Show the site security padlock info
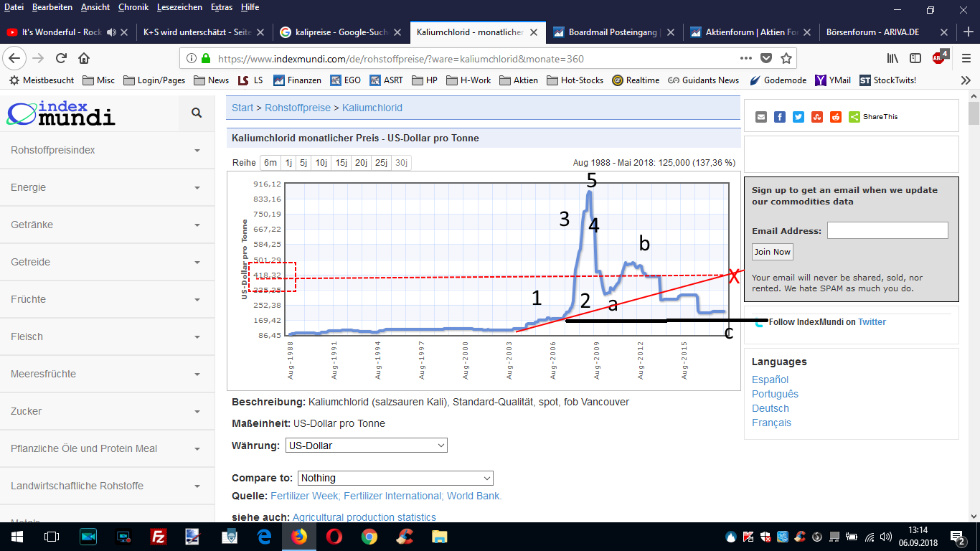 206,58
